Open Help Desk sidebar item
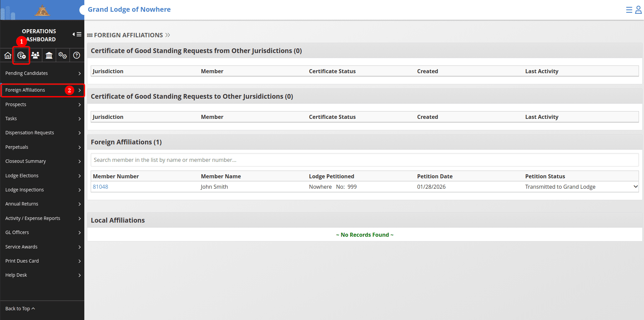 tap(42, 275)
